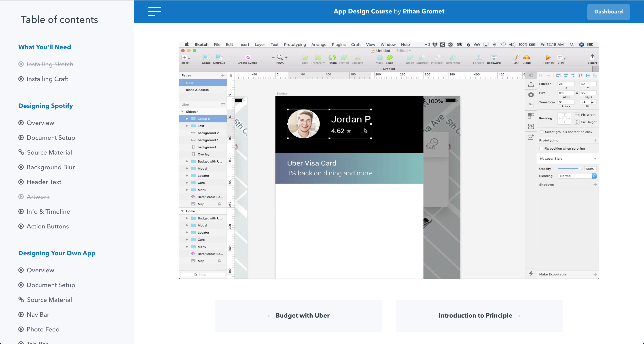The height and width of the screenshot is (344, 644).
Task: Click the Opacity slider handle
Action: [580, 169]
